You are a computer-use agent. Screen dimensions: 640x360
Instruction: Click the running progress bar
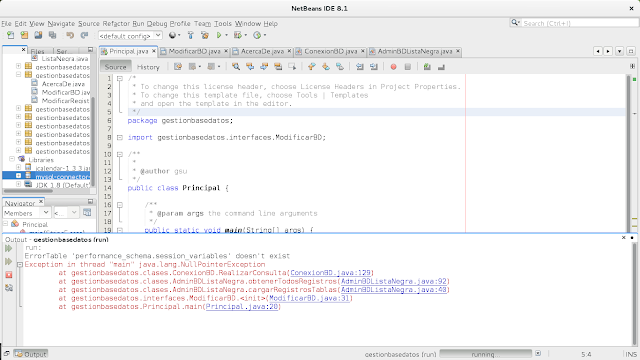tap(485, 354)
